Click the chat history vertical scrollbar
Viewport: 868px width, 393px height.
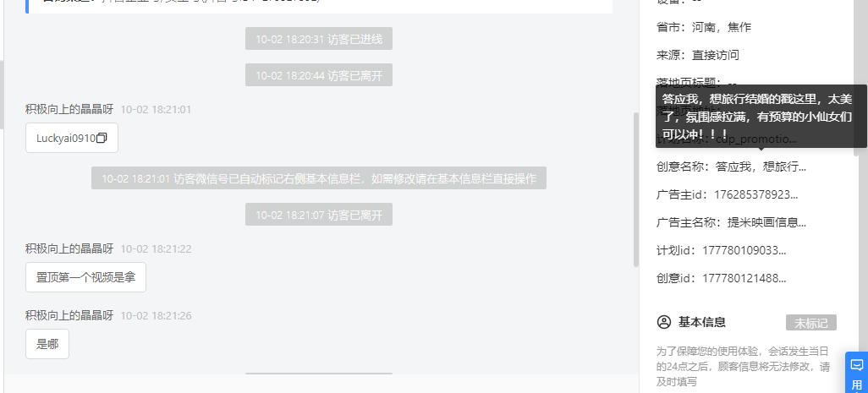click(x=636, y=189)
